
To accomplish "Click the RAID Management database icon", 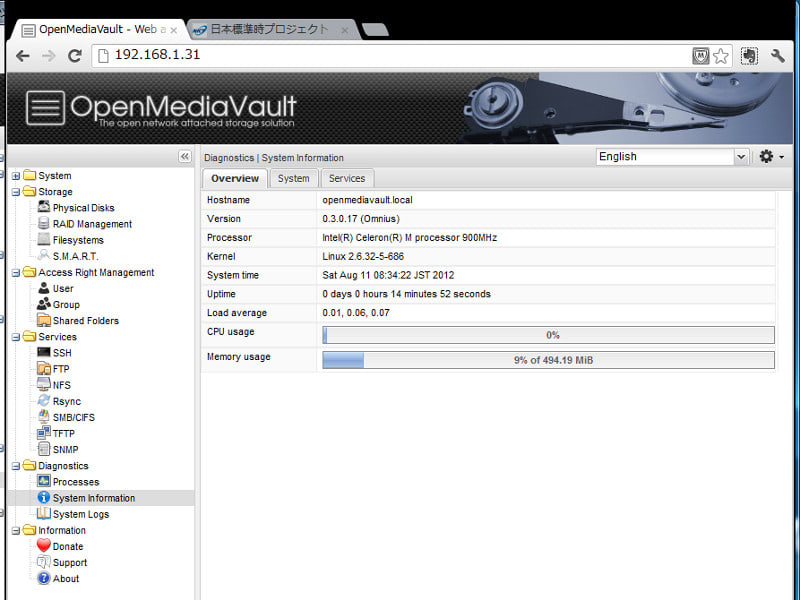I will (44, 223).
